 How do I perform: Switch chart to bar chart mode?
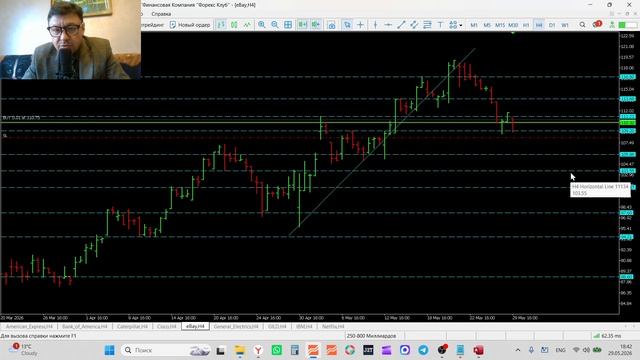point(221,25)
